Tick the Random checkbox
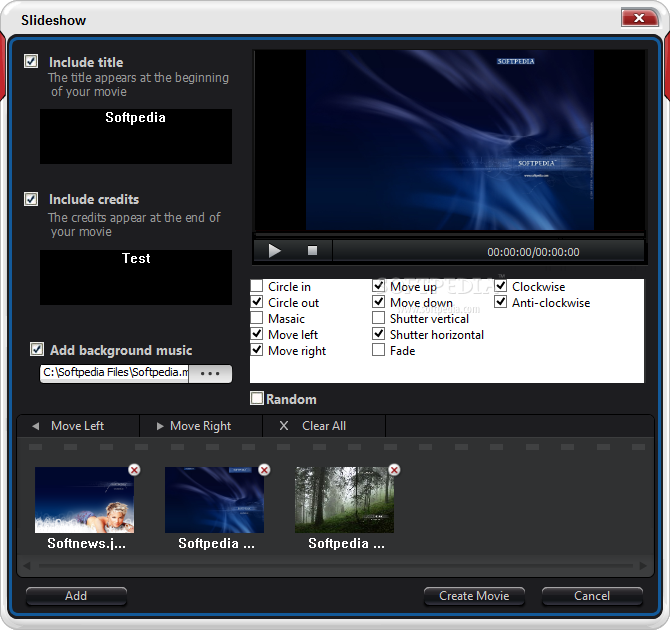Viewport: 670px width, 630px height. (x=257, y=398)
